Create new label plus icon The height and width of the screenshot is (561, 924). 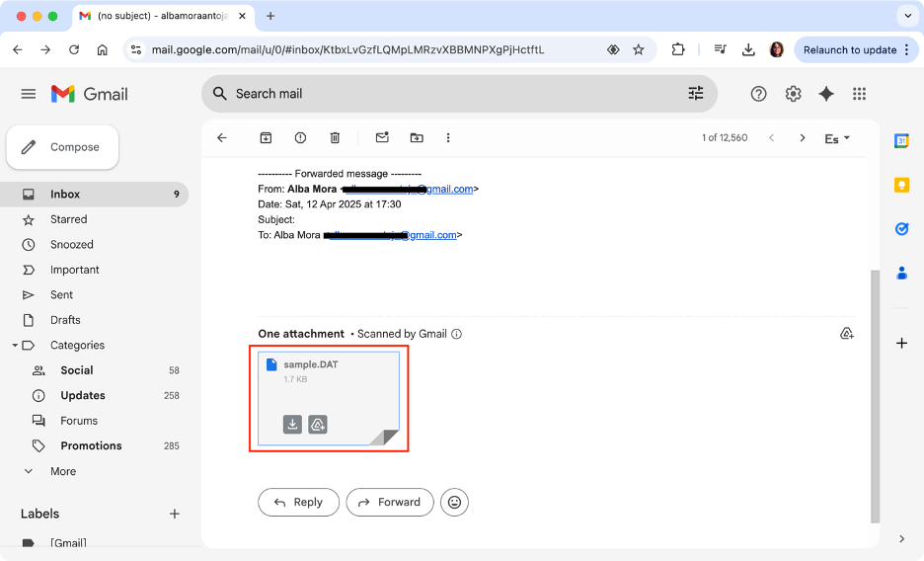(175, 514)
